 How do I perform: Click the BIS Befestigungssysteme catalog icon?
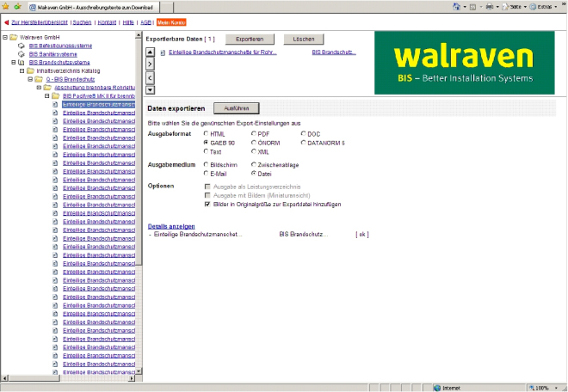click(22, 46)
